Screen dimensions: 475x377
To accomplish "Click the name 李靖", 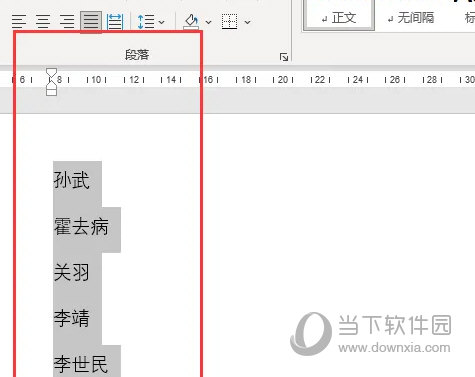I will 72,318.
